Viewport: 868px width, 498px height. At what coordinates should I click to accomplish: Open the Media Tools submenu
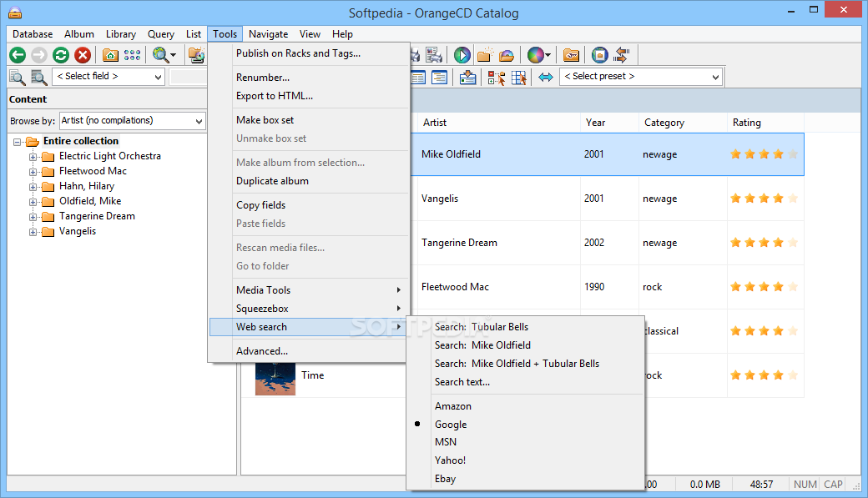point(308,290)
